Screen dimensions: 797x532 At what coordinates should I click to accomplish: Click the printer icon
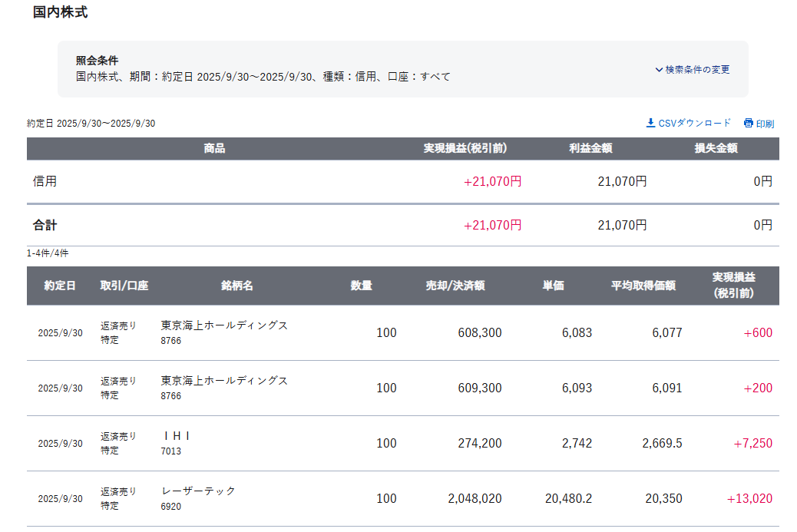pyautogui.click(x=749, y=123)
